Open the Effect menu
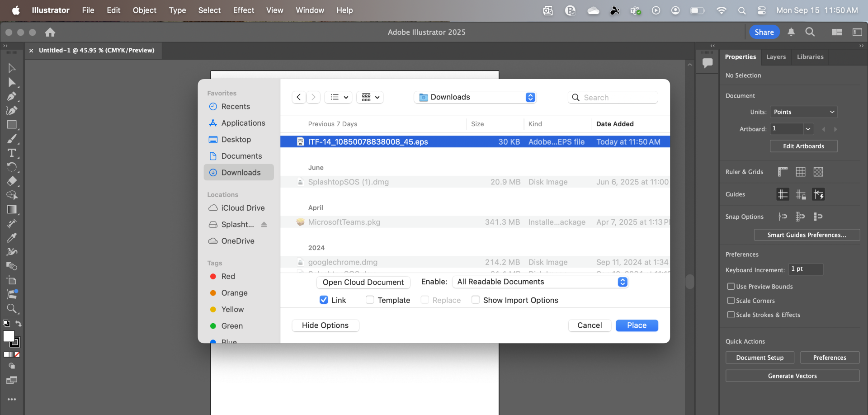This screenshot has width=868, height=415. click(x=243, y=10)
